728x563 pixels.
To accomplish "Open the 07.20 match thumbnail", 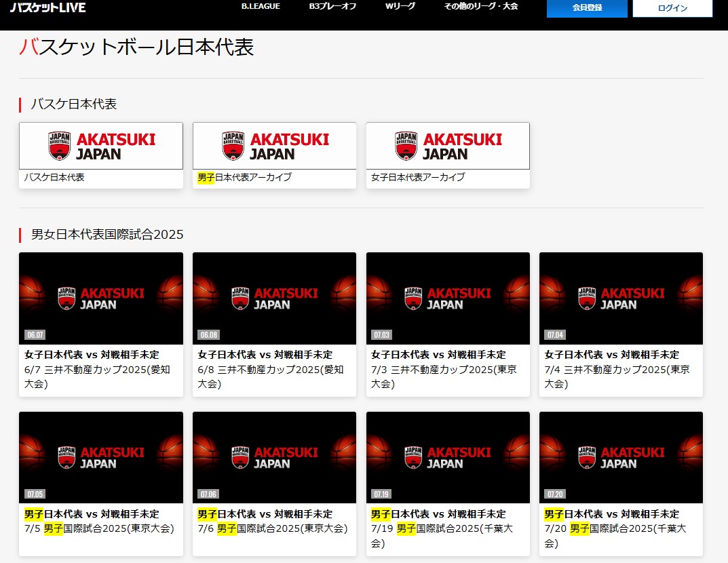I will 621,458.
